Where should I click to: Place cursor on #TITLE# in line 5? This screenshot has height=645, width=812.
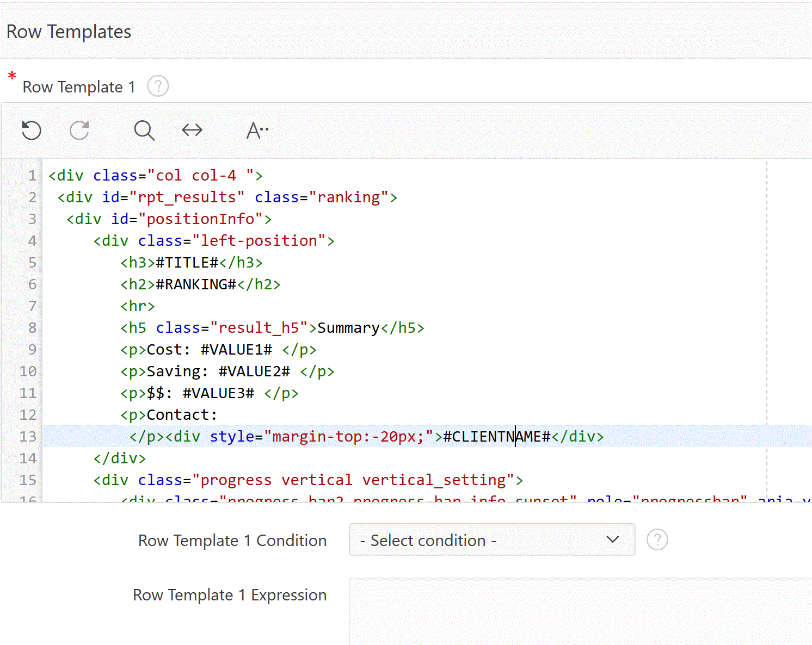[x=187, y=263]
